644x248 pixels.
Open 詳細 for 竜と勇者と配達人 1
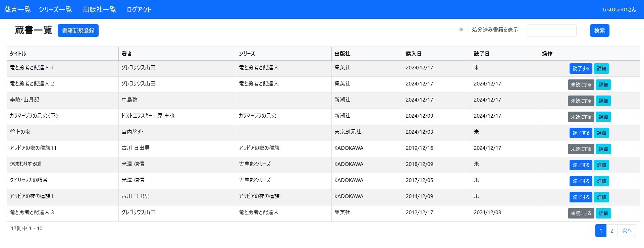(601, 69)
